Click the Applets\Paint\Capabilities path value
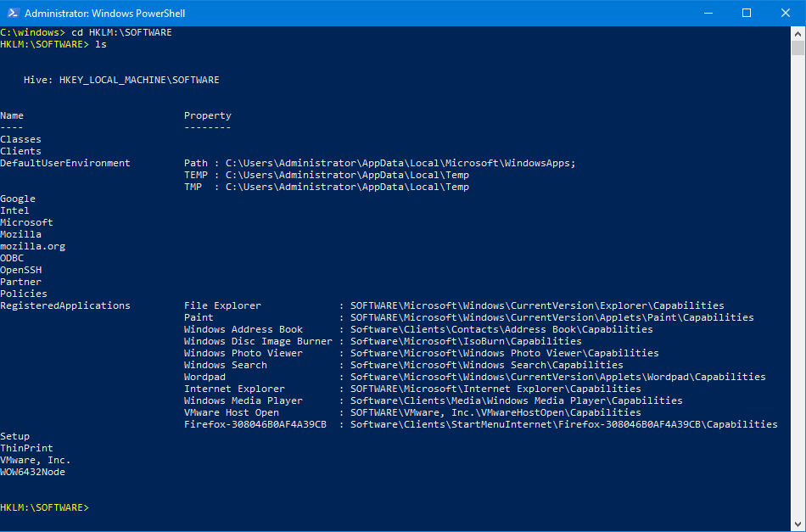The height and width of the screenshot is (532, 806). click(x=552, y=317)
